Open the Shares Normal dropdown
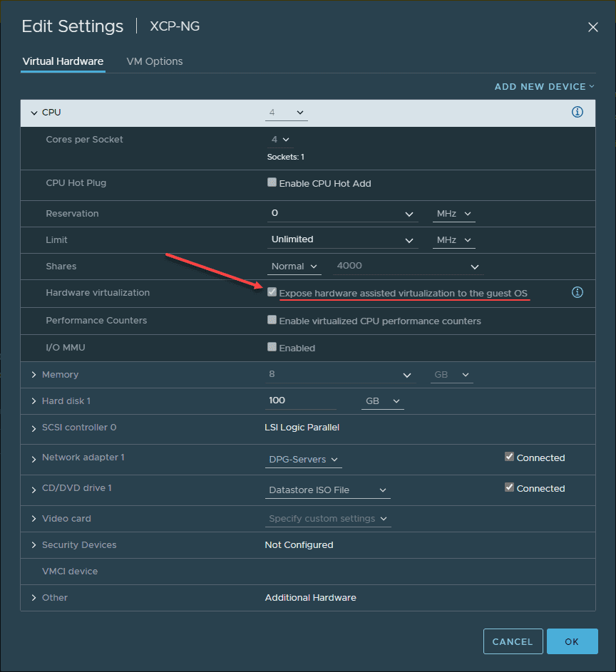 (294, 266)
